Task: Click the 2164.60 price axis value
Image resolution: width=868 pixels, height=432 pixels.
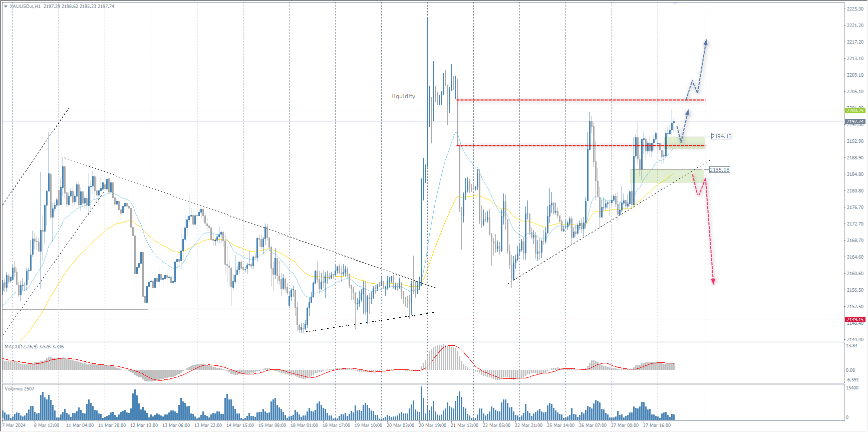Action: coord(855,257)
